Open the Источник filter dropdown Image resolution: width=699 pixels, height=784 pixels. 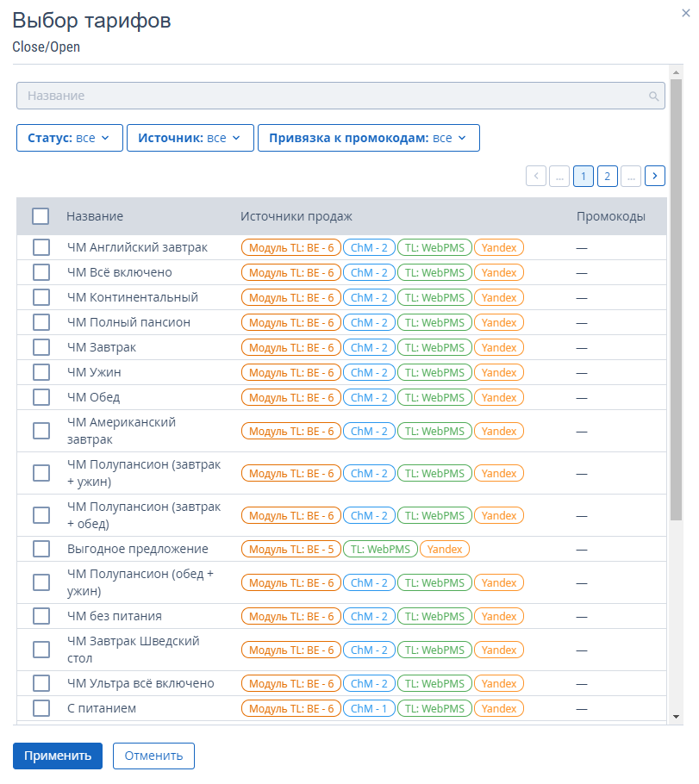tap(190, 138)
